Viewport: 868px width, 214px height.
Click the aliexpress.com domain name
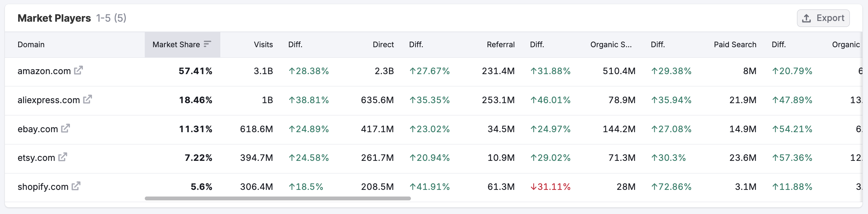coord(49,100)
